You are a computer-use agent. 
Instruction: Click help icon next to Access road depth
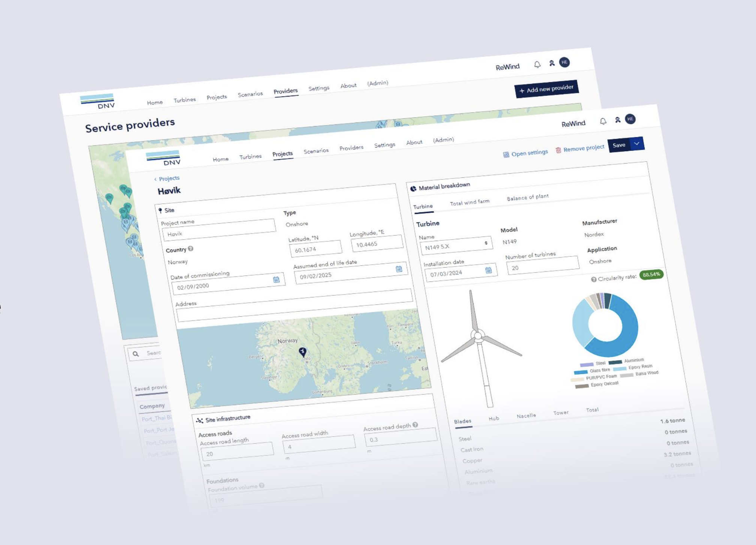[415, 424]
